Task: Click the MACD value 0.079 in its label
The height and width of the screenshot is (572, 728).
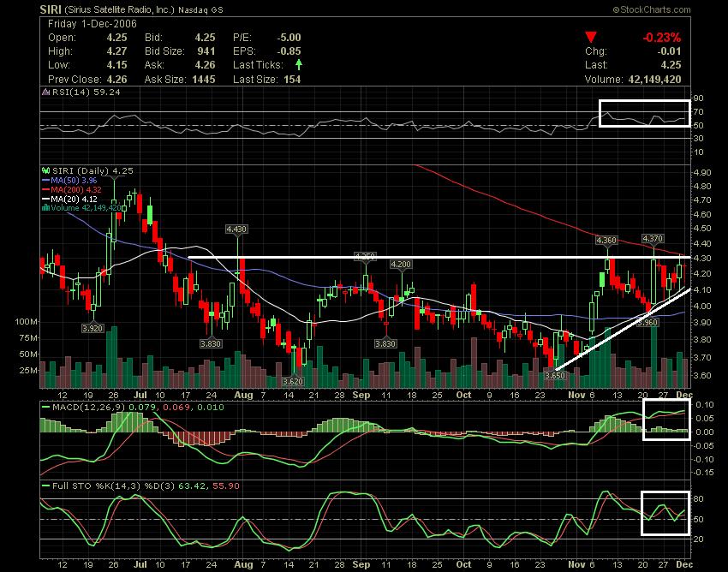Action: tap(141, 407)
